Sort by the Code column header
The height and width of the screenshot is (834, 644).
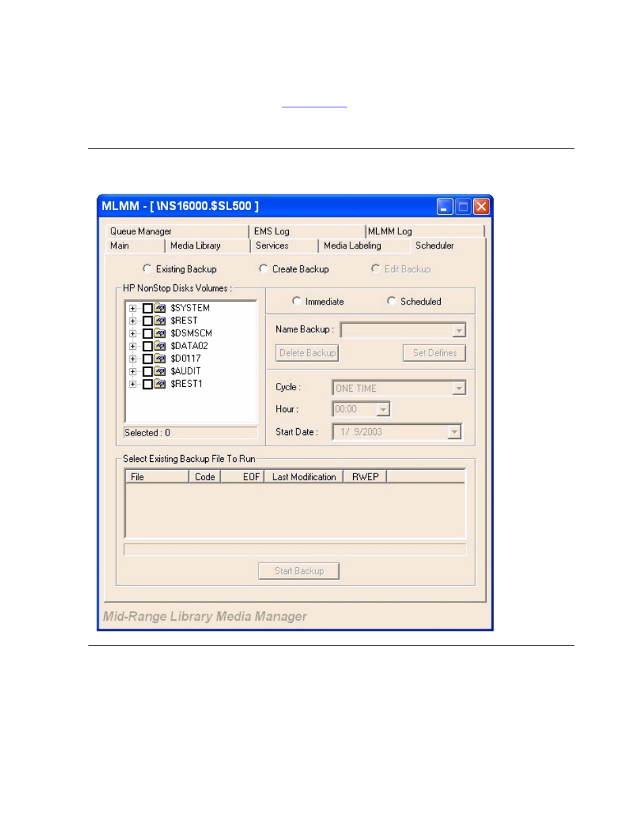[205, 477]
